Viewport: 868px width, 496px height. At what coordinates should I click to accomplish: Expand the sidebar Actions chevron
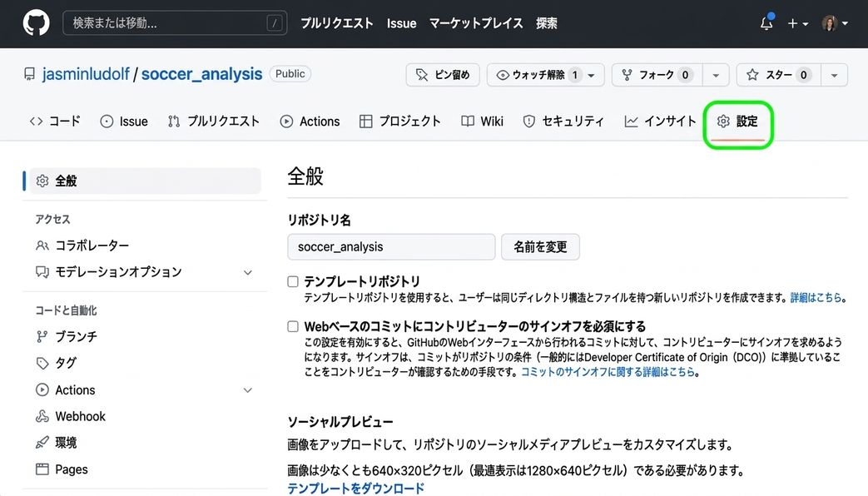(248, 390)
